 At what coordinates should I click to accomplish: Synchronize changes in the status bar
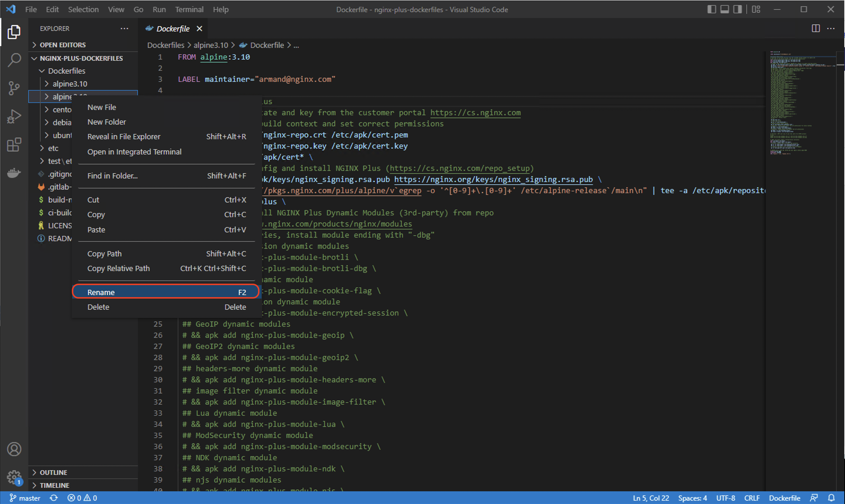pos(54,498)
